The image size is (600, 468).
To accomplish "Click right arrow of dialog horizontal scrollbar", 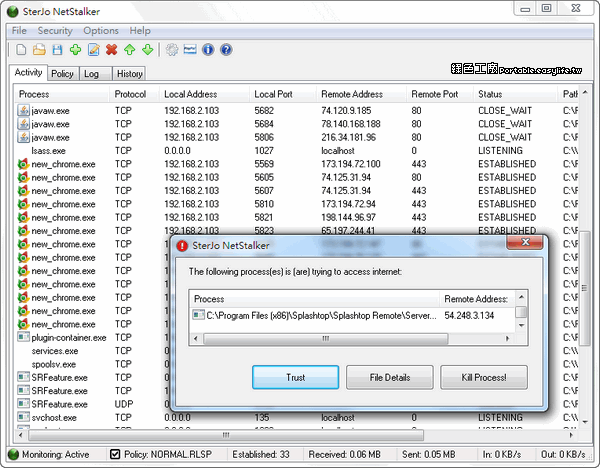I will [507, 339].
